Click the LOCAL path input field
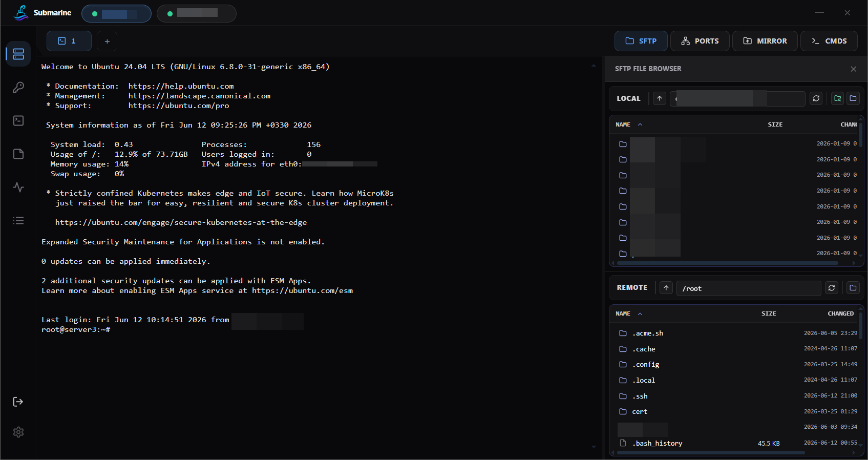 [737, 98]
